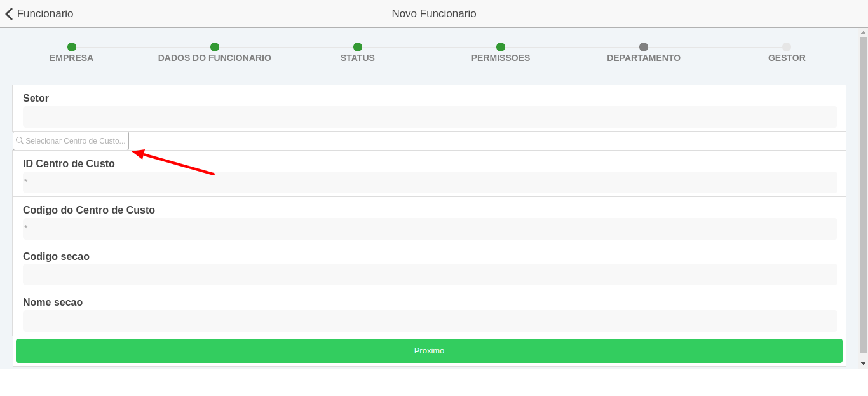
Task: Go back via the Funcionario link
Action: coord(44,14)
